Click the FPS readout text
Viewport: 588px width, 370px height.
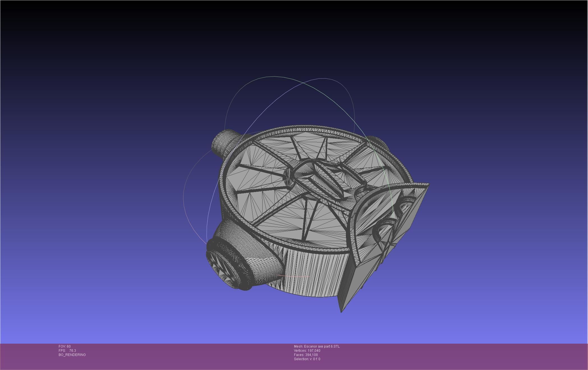click(67, 351)
